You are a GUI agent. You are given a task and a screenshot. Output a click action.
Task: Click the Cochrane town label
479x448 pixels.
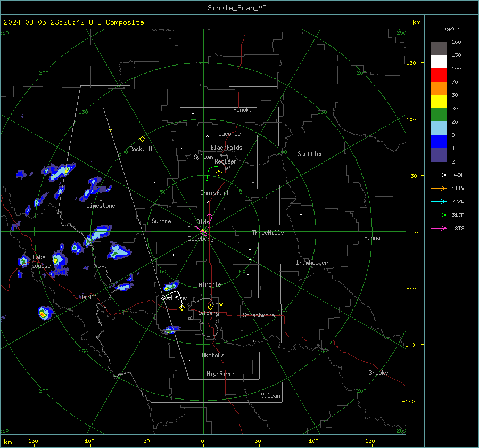pos(174,298)
